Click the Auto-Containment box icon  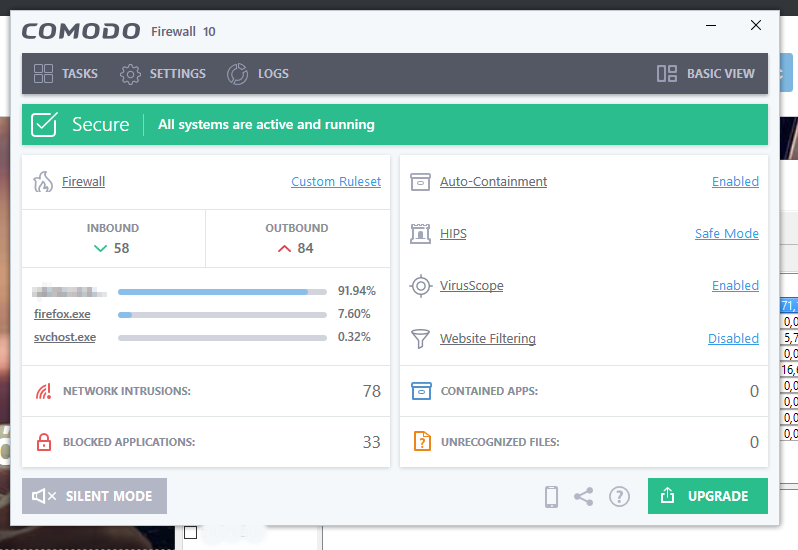pos(420,182)
